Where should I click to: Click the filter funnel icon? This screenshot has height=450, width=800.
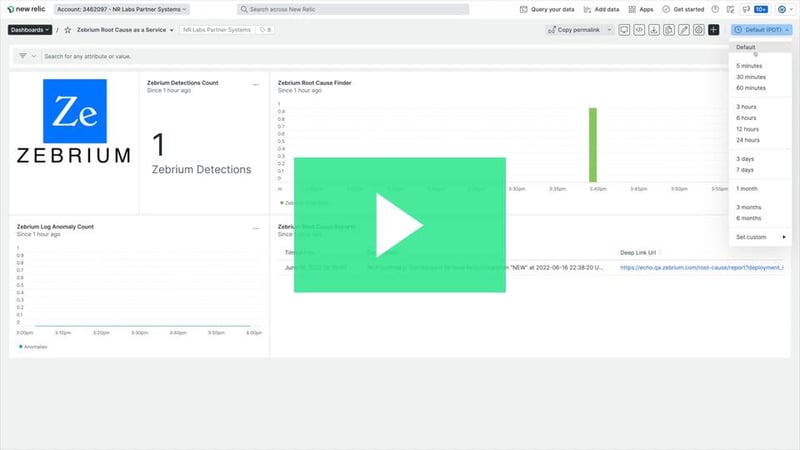(x=23, y=56)
